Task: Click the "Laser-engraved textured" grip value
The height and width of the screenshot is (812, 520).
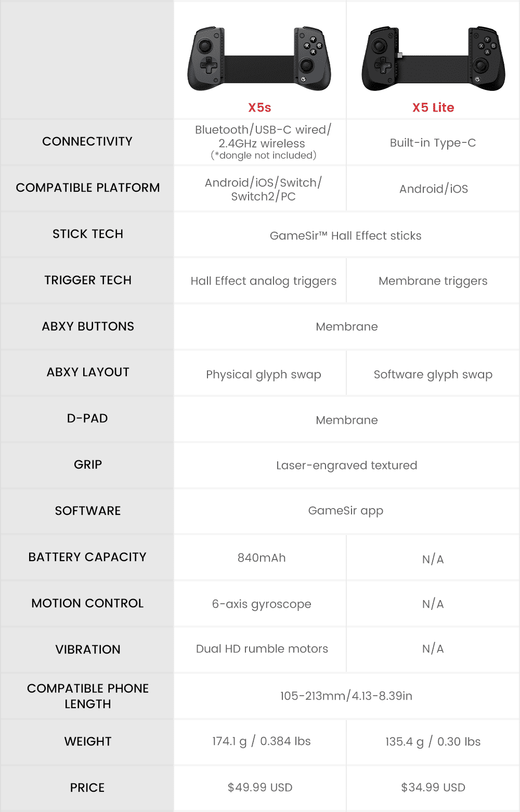Action: tap(346, 465)
